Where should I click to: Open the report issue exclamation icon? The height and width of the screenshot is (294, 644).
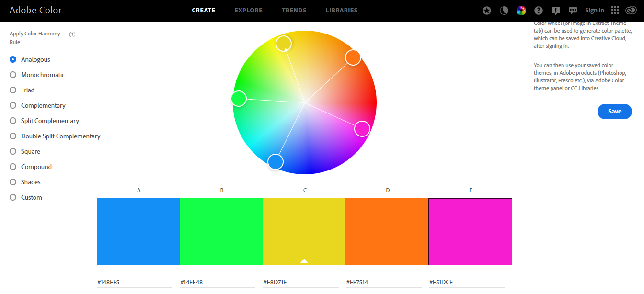pos(556,10)
